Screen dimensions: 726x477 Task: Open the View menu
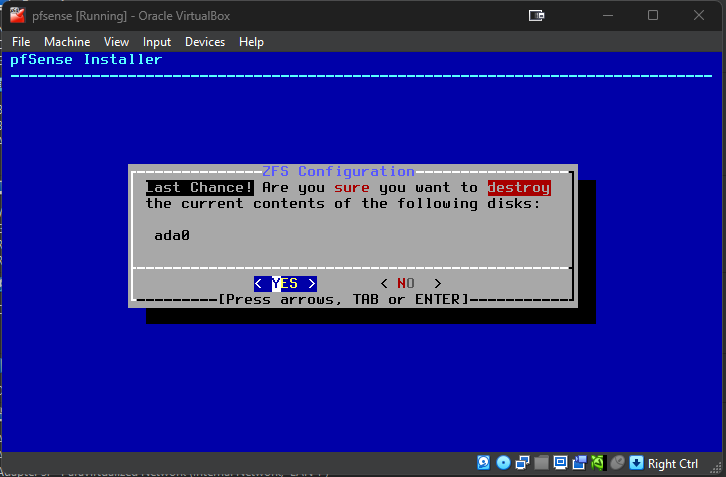click(x=116, y=42)
